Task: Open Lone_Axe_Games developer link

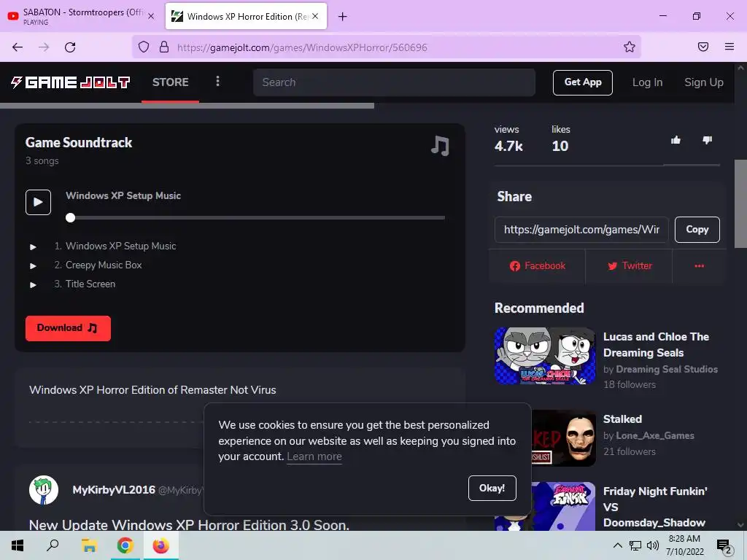Action: (x=655, y=435)
